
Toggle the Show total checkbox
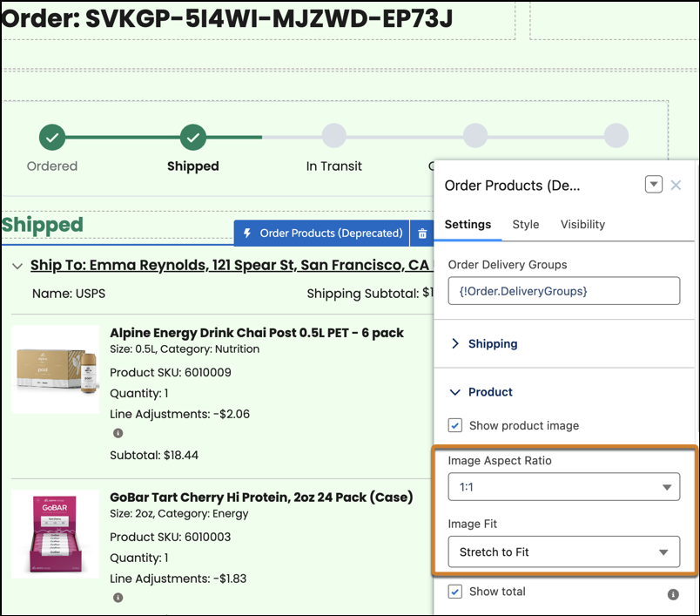454,592
